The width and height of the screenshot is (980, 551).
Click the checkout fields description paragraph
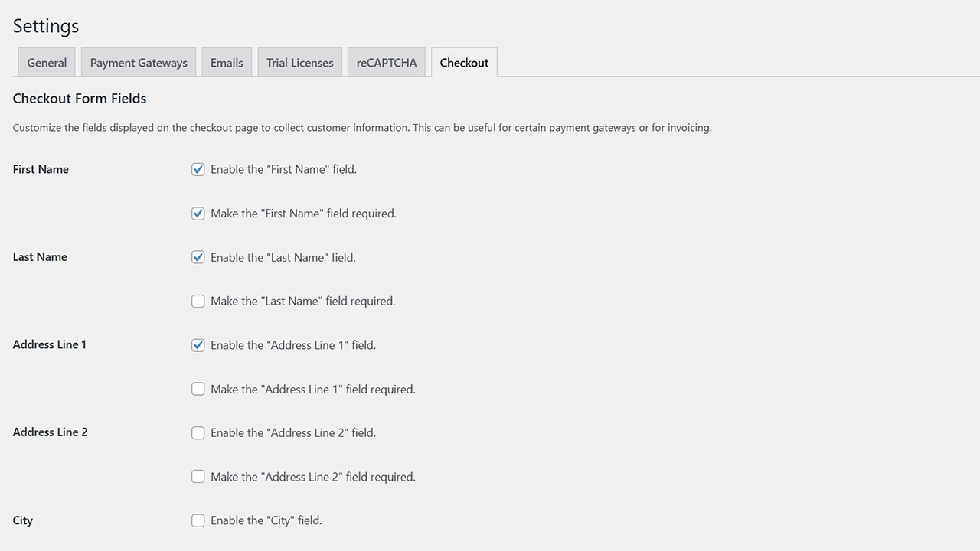tap(362, 128)
